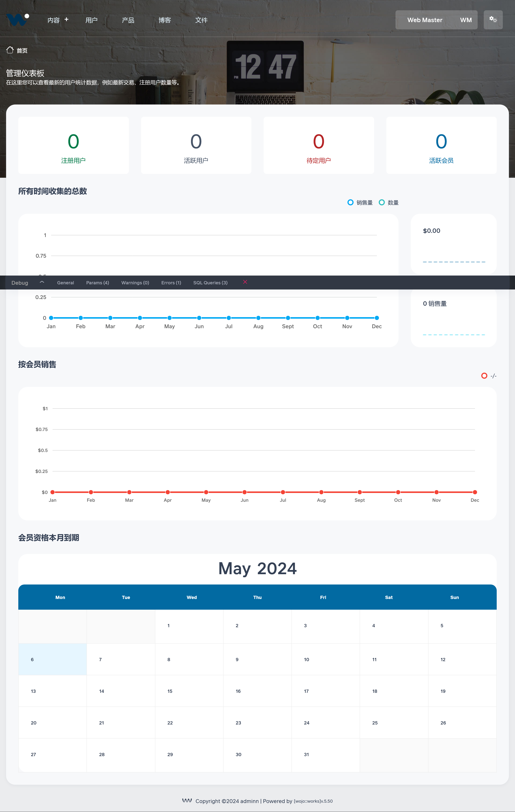The width and height of the screenshot is (515, 812).
Task: Open the SQL Queries (3) tab
Action: [210, 283]
